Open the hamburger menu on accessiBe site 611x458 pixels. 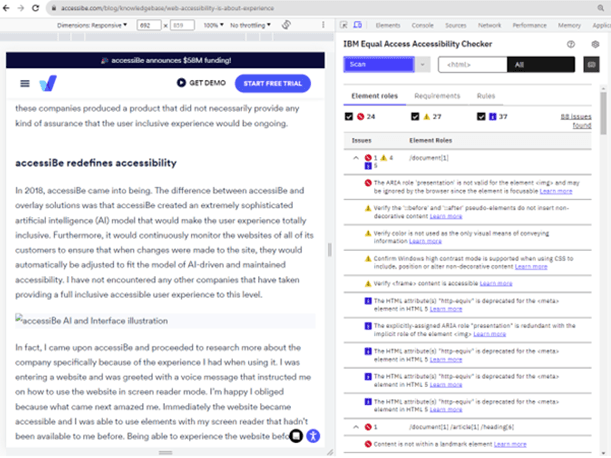[x=24, y=83]
